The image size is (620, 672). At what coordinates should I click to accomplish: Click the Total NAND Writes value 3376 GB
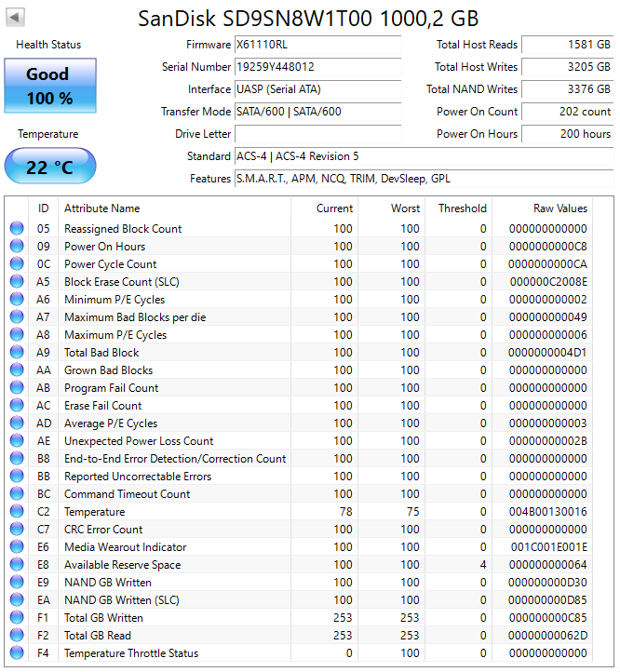point(568,89)
